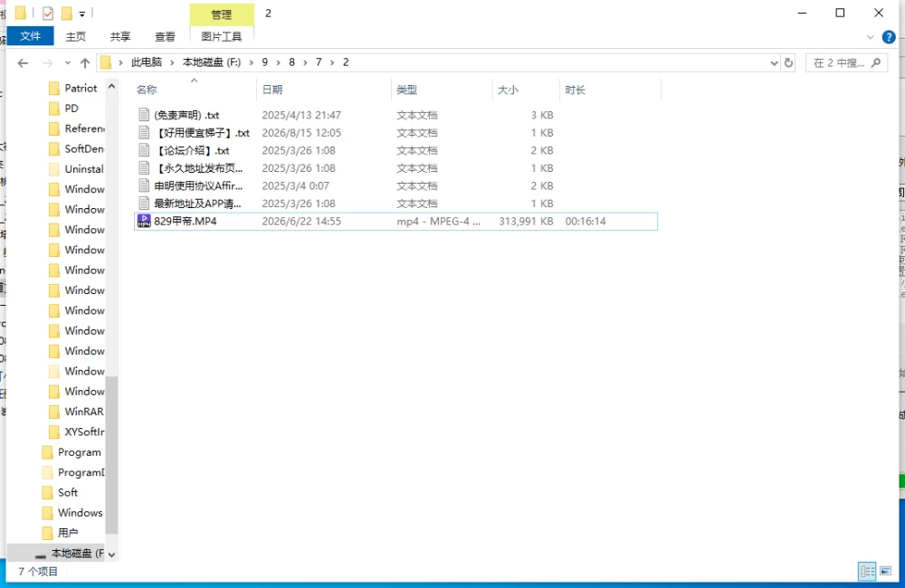Switch to large thumbnails view in status bar
This screenshot has height=588, width=905.
tap(885, 572)
